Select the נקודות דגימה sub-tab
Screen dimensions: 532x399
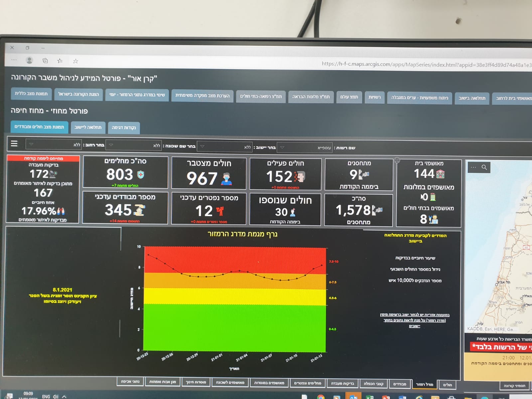pyautogui.click(x=124, y=128)
